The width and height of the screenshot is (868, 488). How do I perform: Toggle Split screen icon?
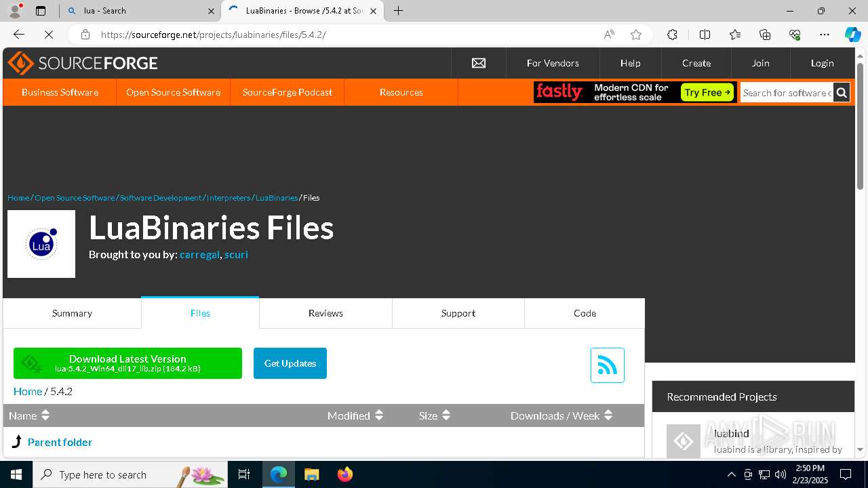pos(705,35)
